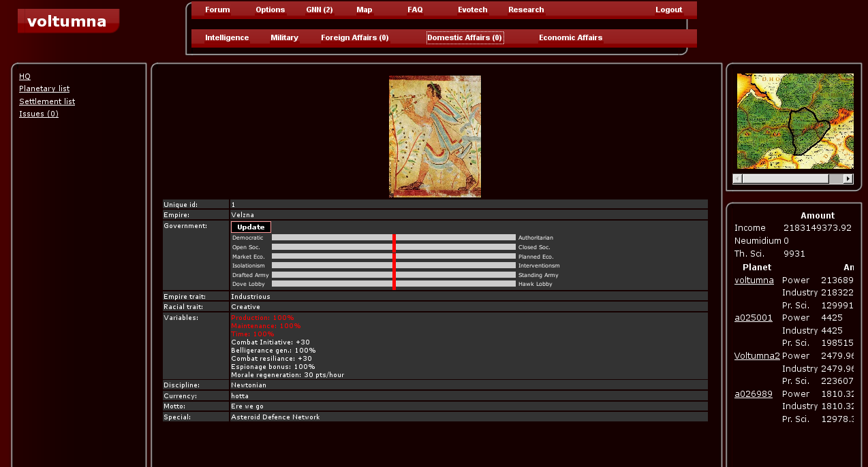Go to the Map page
Screen dimensions: 868x467
pos(364,10)
